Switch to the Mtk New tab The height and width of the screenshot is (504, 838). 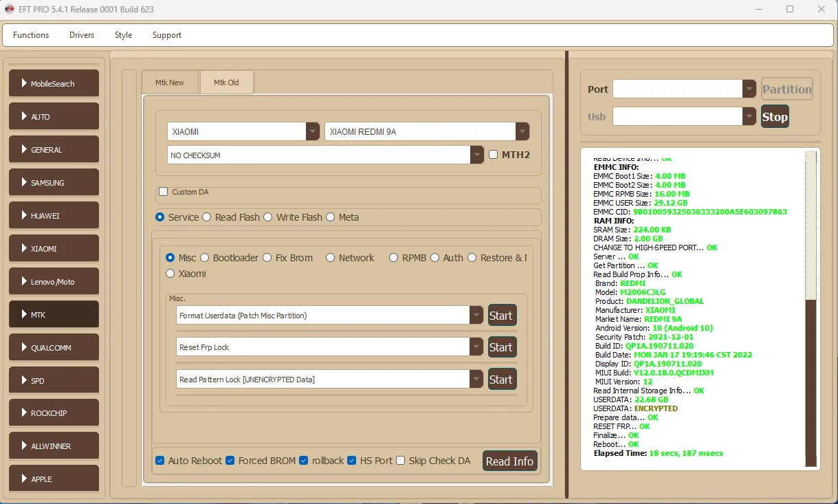(169, 83)
